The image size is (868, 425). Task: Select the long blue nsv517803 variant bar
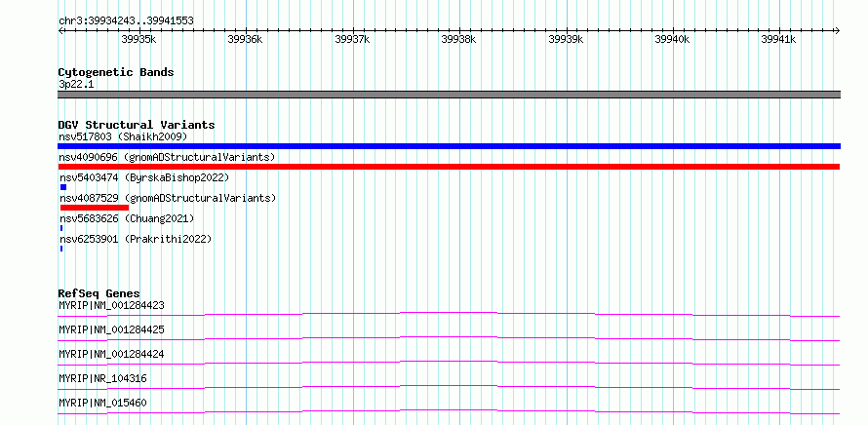coord(449,146)
